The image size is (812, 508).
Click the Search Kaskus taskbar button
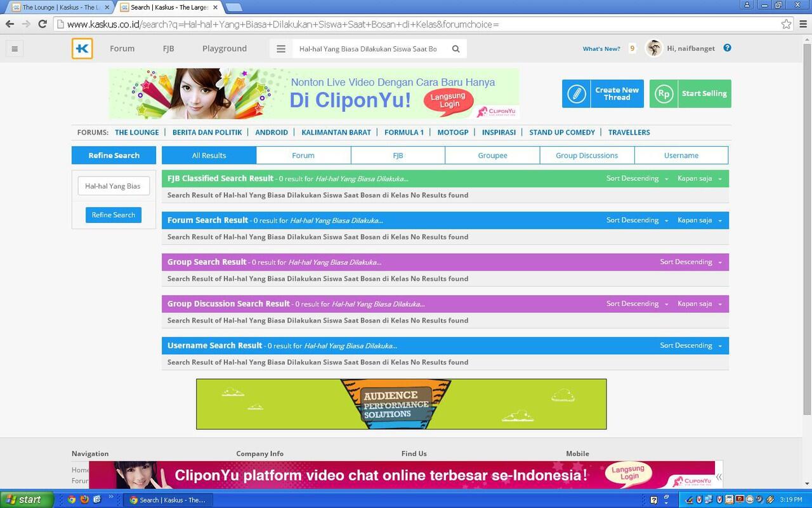[167, 500]
